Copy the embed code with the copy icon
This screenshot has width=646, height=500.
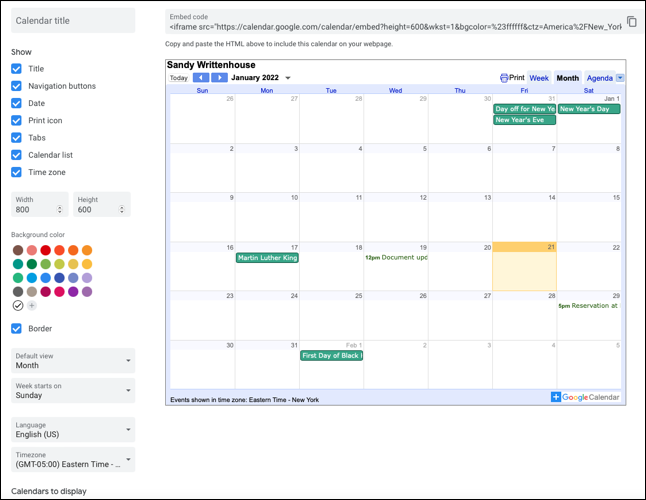coord(631,21)
